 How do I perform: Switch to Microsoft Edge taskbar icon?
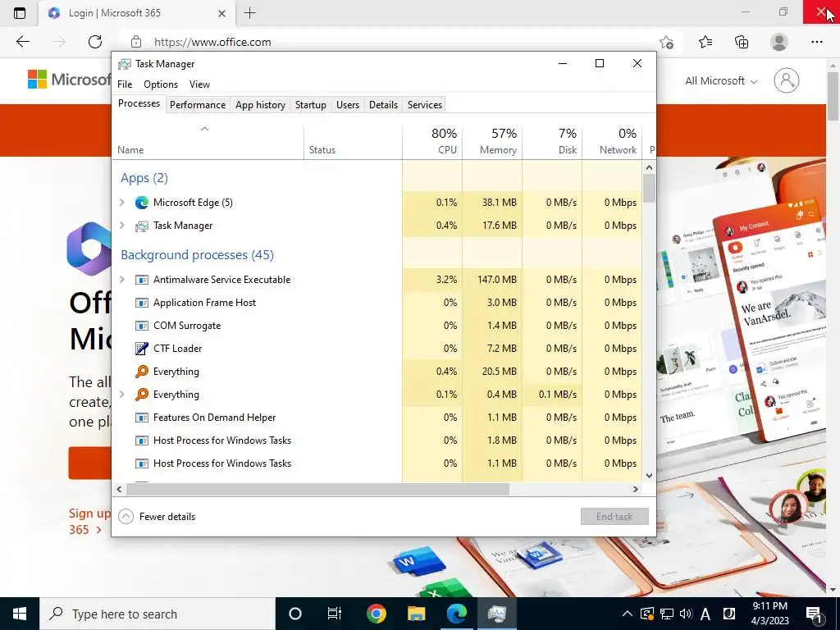pyautogui.click(x=456, y=614)
